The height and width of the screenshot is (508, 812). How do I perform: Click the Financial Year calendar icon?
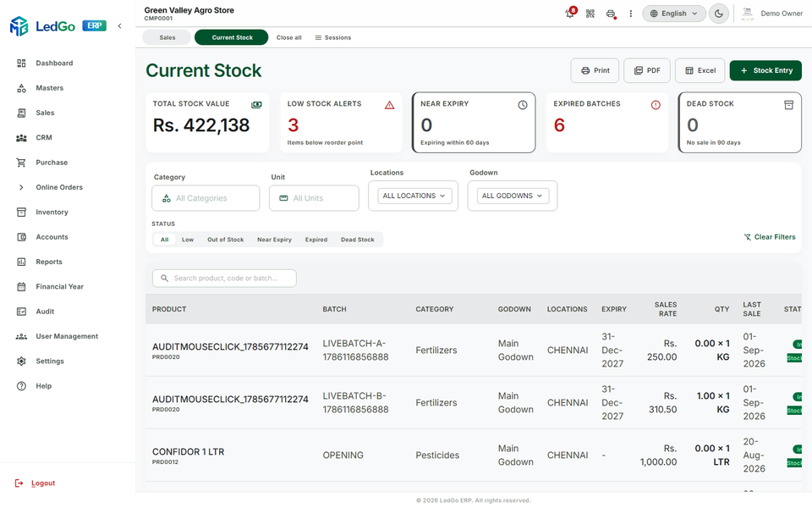coord(21,287)
